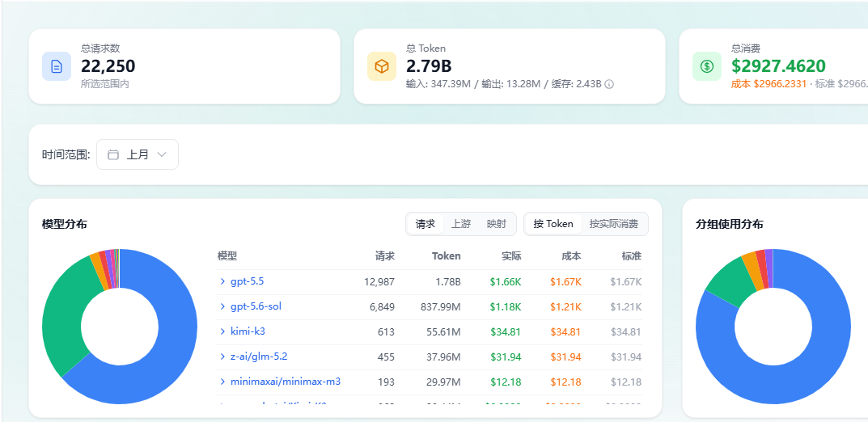This screenshot has width=868, height=422.
Task: Expand the minimaxai/minimax-m3 model row
Action: click(222, 382)
